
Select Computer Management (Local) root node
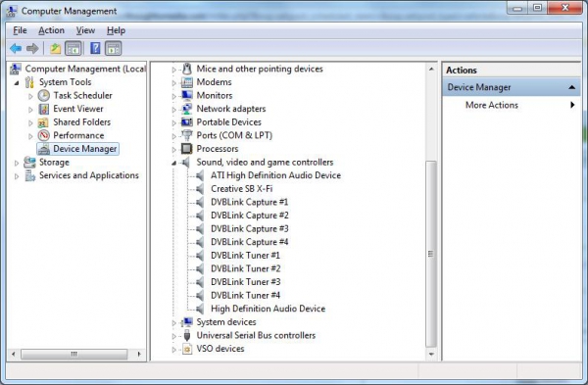point(85,69)
